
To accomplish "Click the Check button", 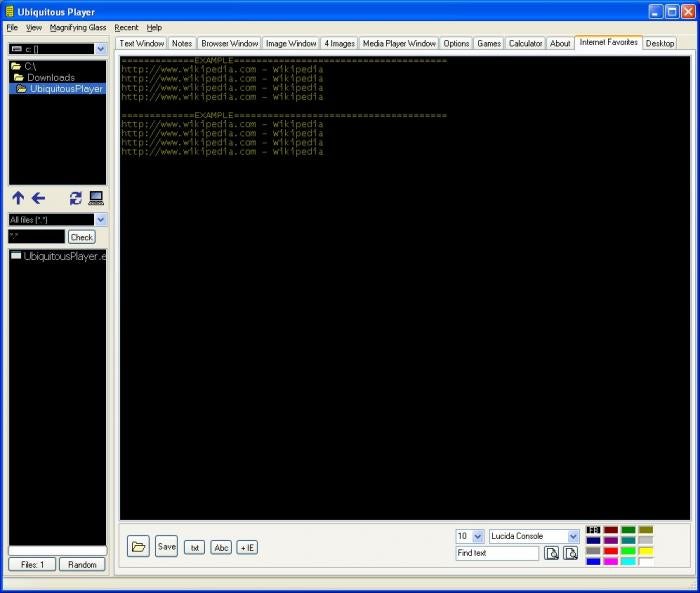I will (x=82, y=237).
